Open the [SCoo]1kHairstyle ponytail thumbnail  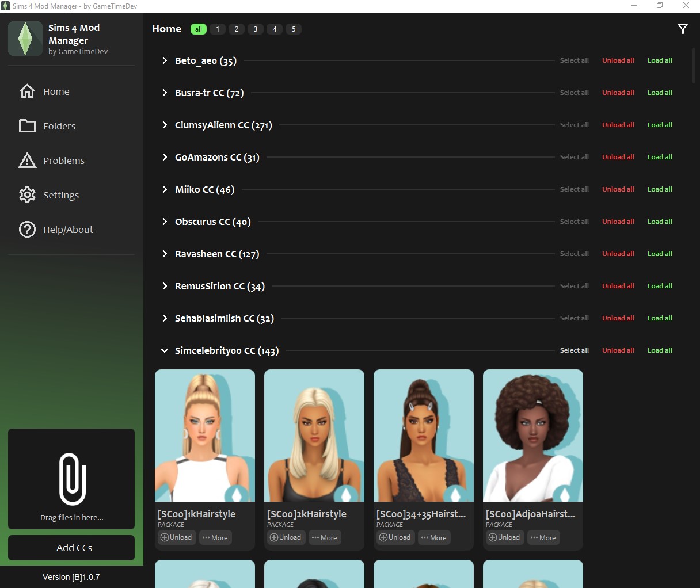coord(205,436)
